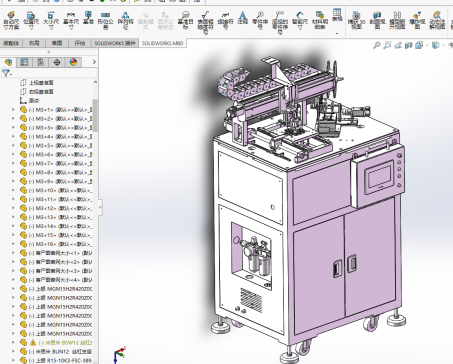The width and height of the screenshot is (453, 364).
Task: Select the M3<13> component
Action: [56, 217]
